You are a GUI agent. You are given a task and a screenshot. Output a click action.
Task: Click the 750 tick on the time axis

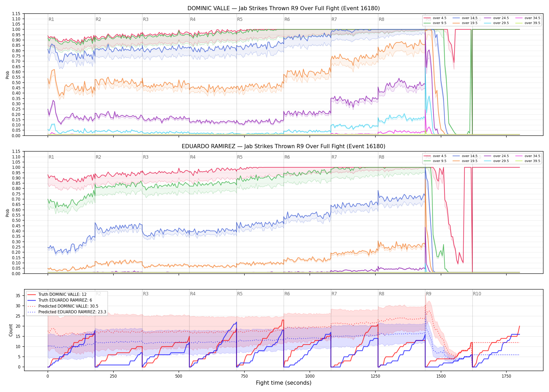pos(244,376)
